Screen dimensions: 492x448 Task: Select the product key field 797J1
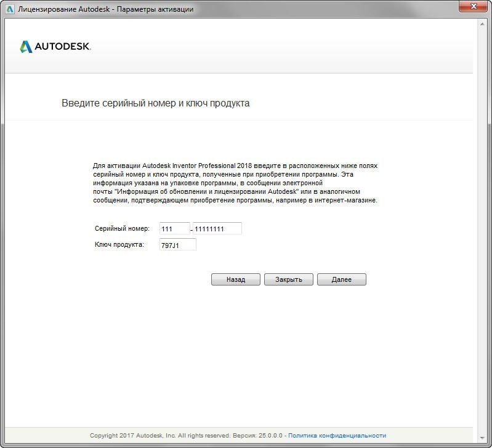click(x=177, y=244)
